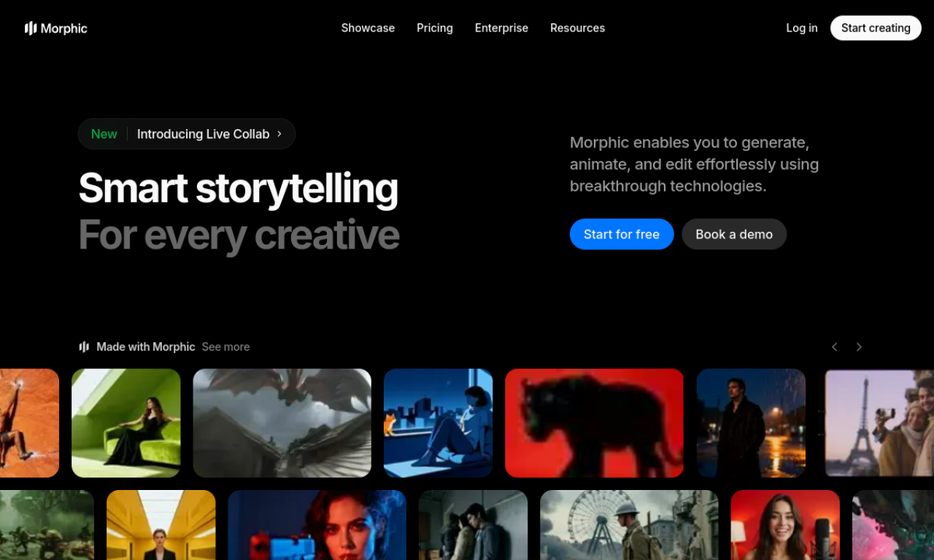Browse the Resources menu
The image size is (934, 560).
577,28
